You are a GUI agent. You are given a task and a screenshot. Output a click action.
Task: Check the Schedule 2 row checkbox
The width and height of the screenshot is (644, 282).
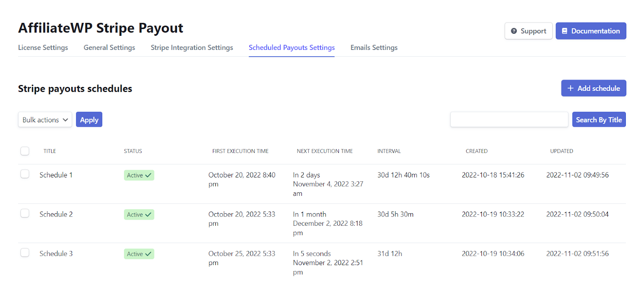click(25, 213)
